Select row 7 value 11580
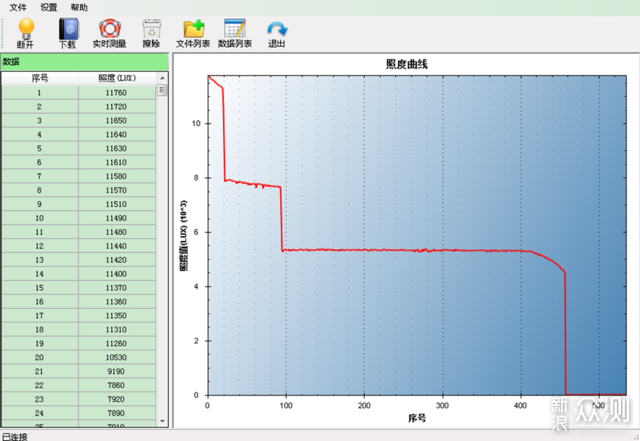Image resolution: width=640 pixels, height=441 pixels. coord(116,176)
